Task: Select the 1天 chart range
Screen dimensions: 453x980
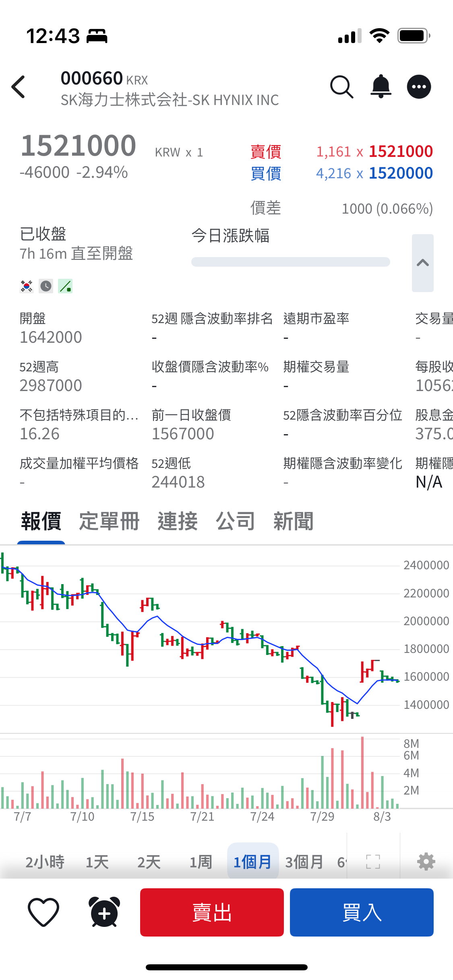Action: pos(97,862)
